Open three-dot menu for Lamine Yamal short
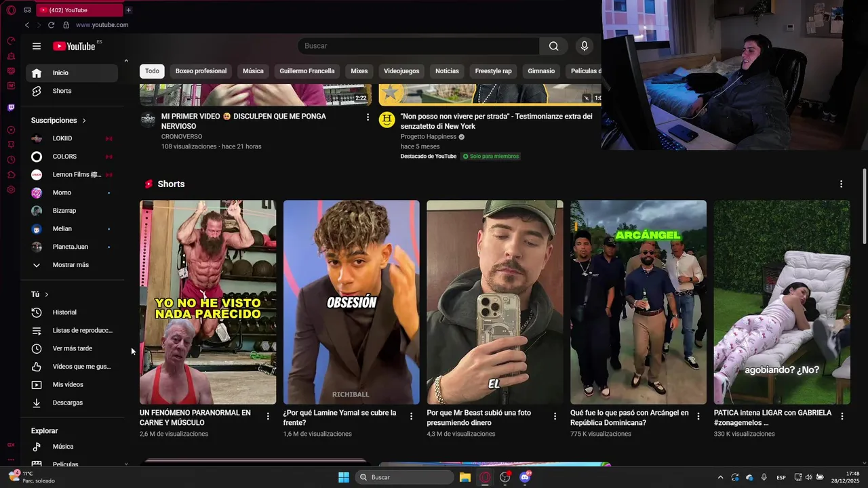The width and height of the screenshot is (868, 488). (411, 416)
